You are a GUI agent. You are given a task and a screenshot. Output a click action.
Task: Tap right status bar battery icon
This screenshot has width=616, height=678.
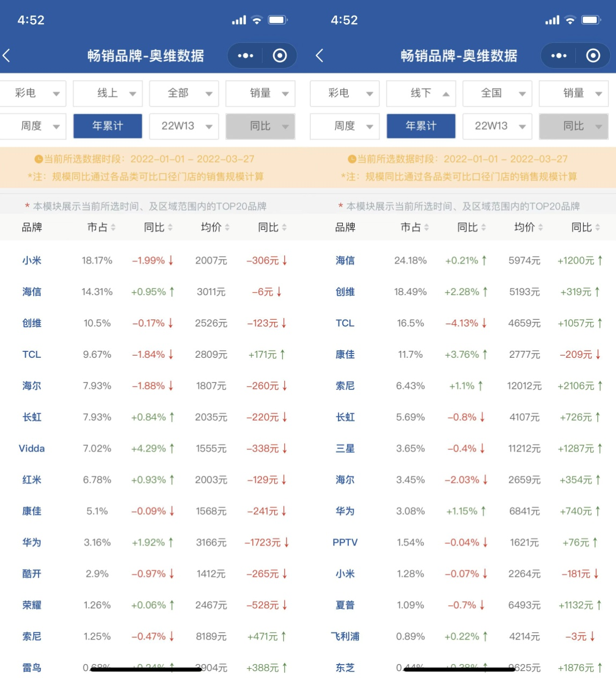(591, 20)
